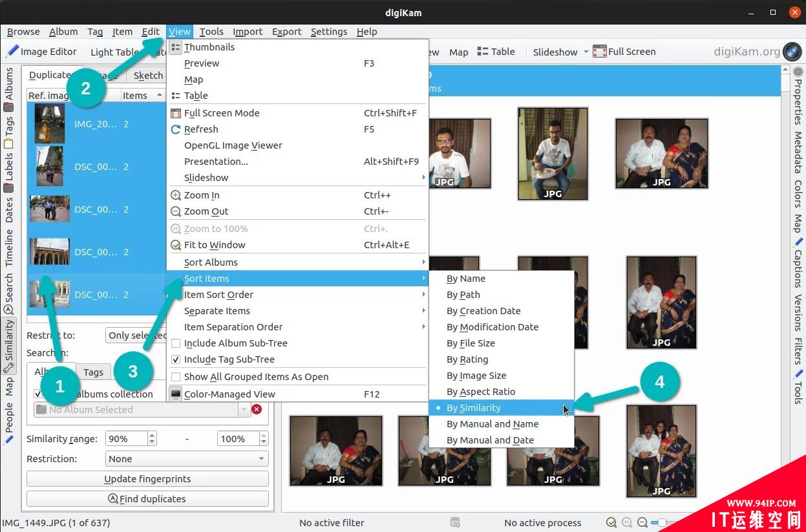Select By Rating sort option
The height and width of the screenshot is (532, 806).
point(502,359)
